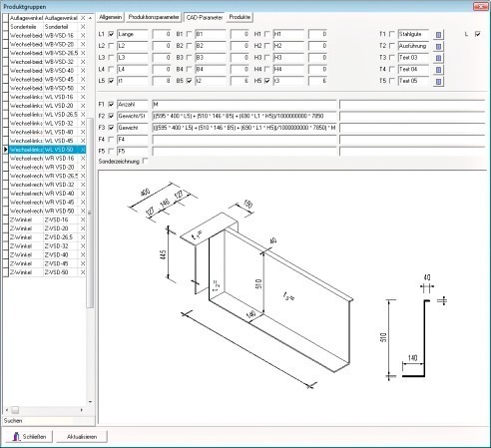Viewport: 491px width, 448px height.
Task: Click the X icon for Z-VSD-16
Action: pos(83,220)
